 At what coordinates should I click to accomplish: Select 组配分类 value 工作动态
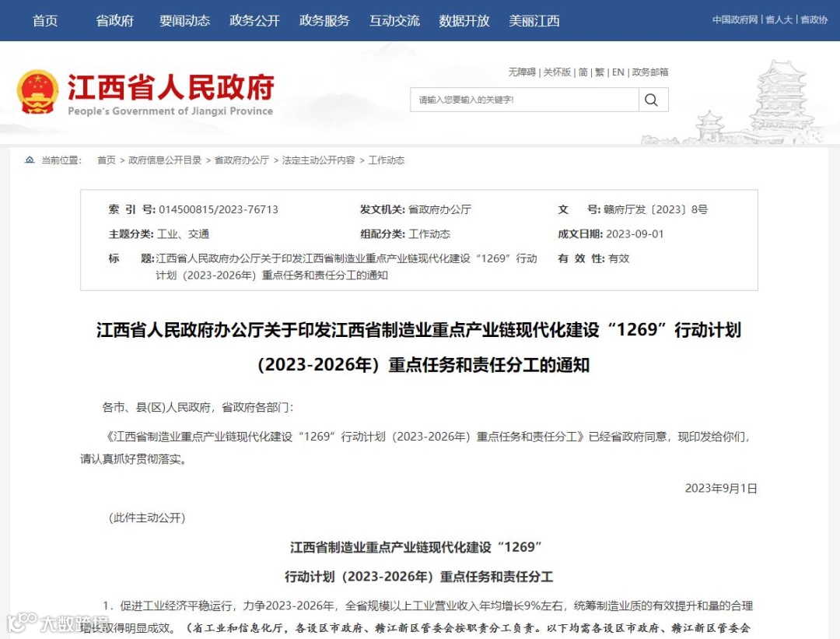point(429,234)
